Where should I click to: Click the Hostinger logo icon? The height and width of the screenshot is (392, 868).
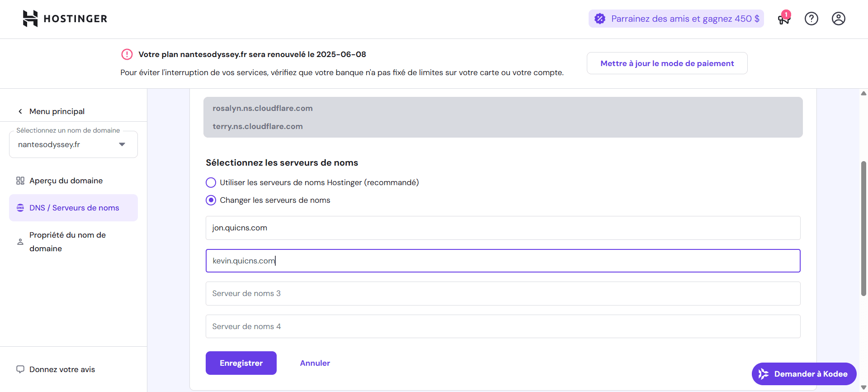[x=30, y=19]
